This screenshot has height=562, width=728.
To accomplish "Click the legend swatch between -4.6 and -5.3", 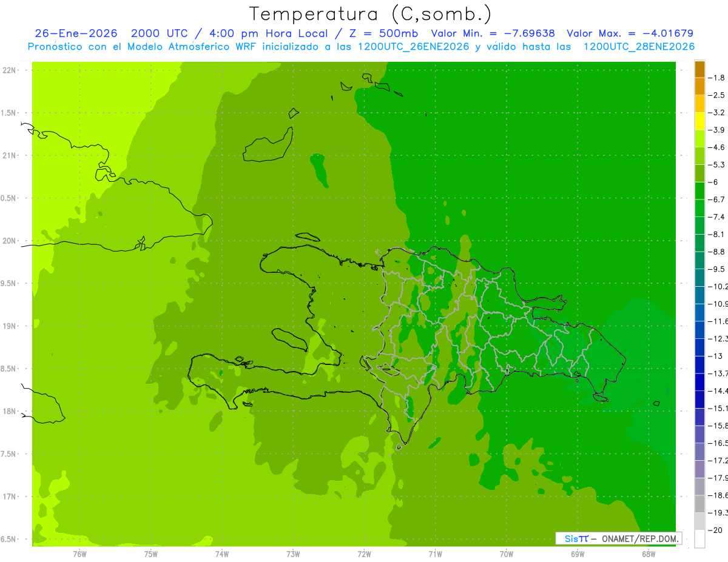I will tap(699, 156).
